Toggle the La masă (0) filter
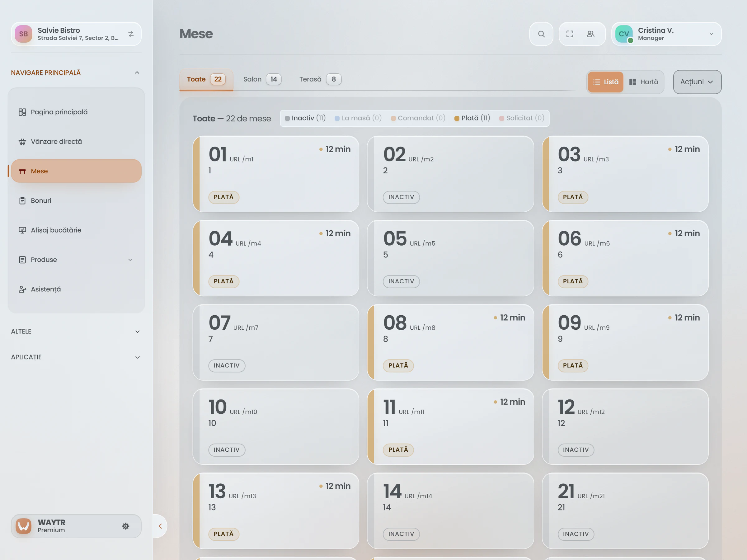This screenshot has width=747, height=560. click(x=358, y=118)
